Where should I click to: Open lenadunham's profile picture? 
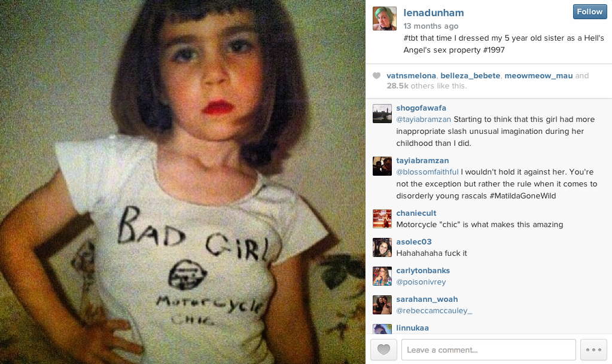(x=385, y=19)
